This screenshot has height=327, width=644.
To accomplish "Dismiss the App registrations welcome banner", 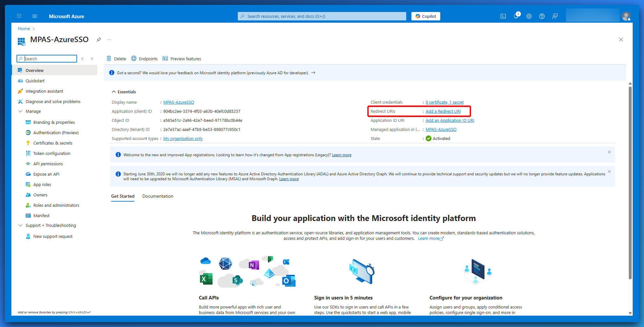I will 609,152.
